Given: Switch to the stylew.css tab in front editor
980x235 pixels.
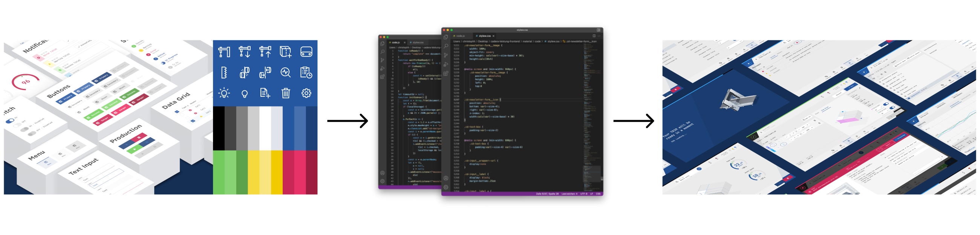Looking at the screenshot, I should pos(484,36).
